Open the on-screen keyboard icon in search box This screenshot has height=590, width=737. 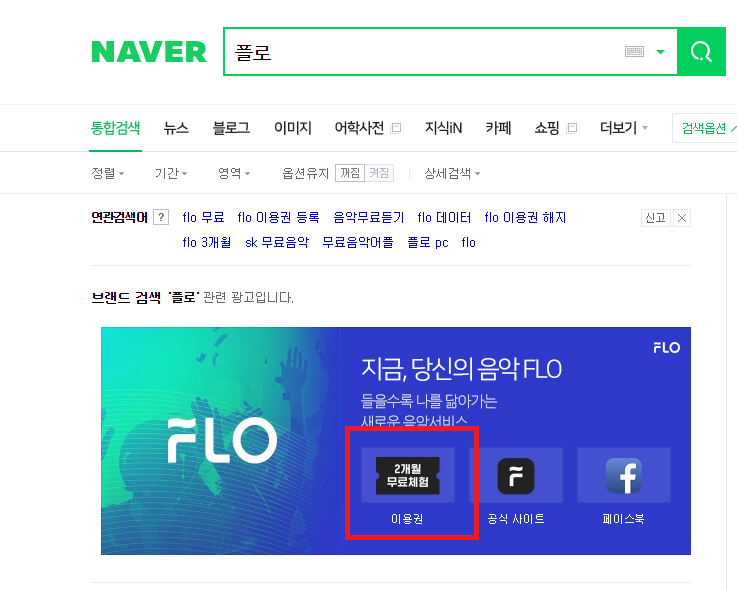pyautogui.click(x=634, y=52)
